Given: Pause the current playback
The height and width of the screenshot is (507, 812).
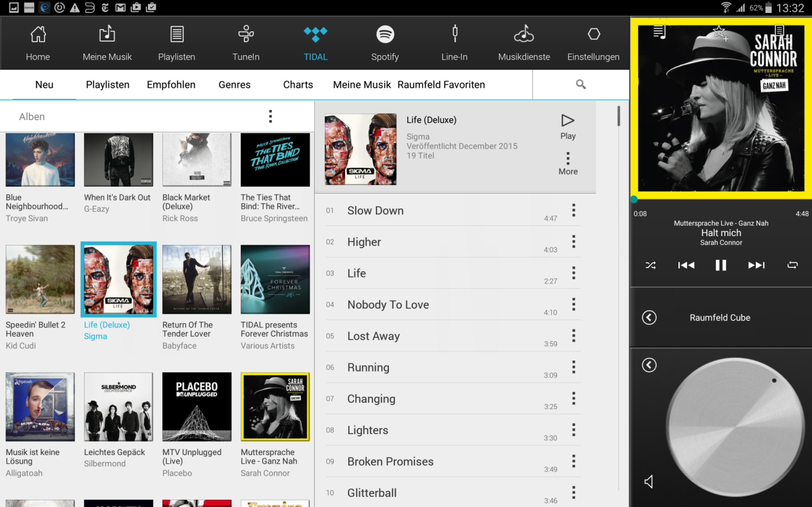Looking at the screenshot, I should pos(721,265).
